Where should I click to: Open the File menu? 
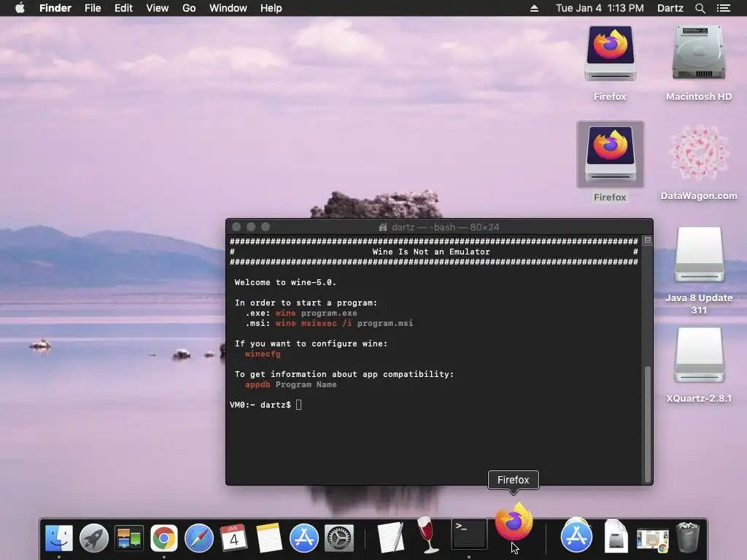point(93,8)
